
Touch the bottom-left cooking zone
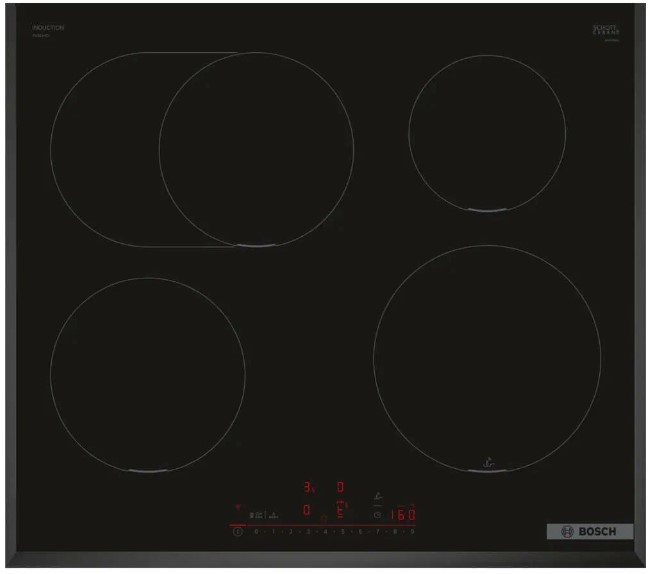147,370
